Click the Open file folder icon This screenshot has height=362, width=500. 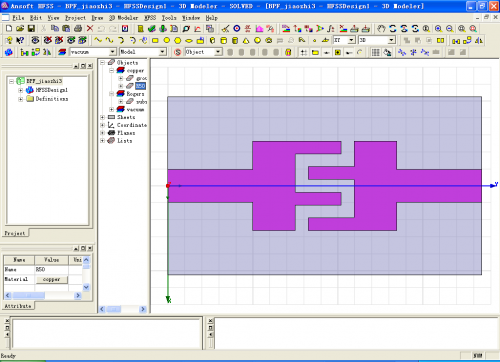tap(20, 29)
